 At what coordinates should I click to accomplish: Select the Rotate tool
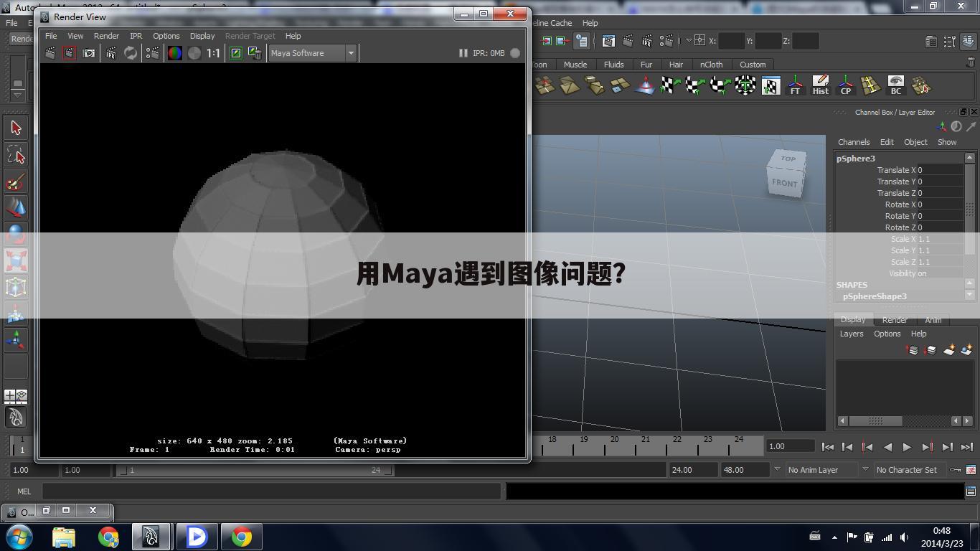(16, 235)
